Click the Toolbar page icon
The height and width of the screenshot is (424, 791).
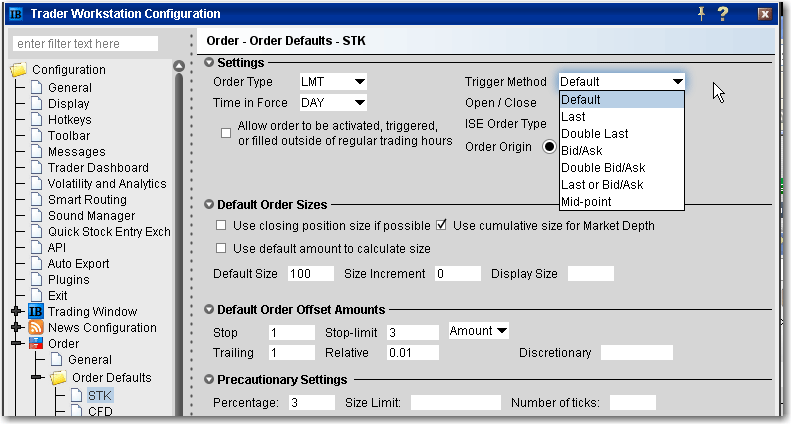coord(36,136)
